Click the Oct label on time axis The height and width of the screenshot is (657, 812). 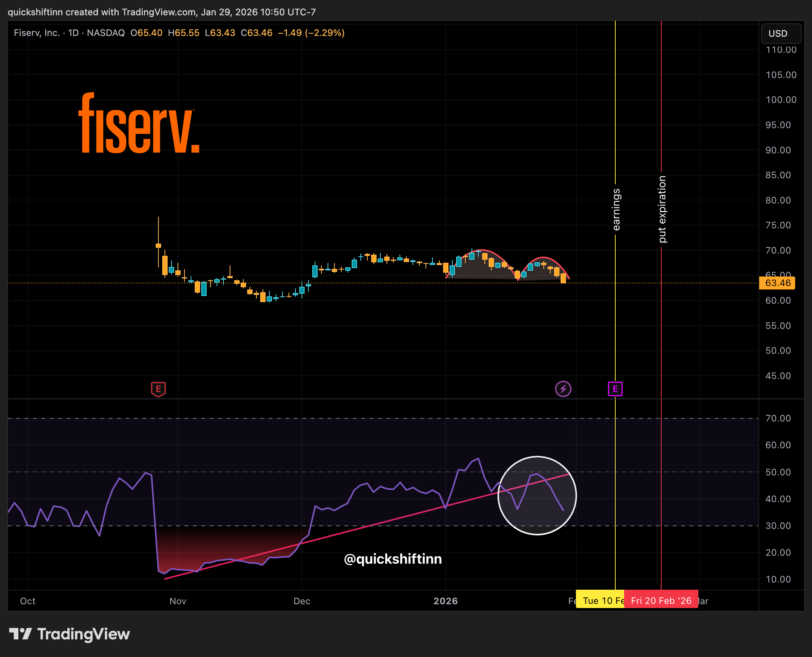28,601
